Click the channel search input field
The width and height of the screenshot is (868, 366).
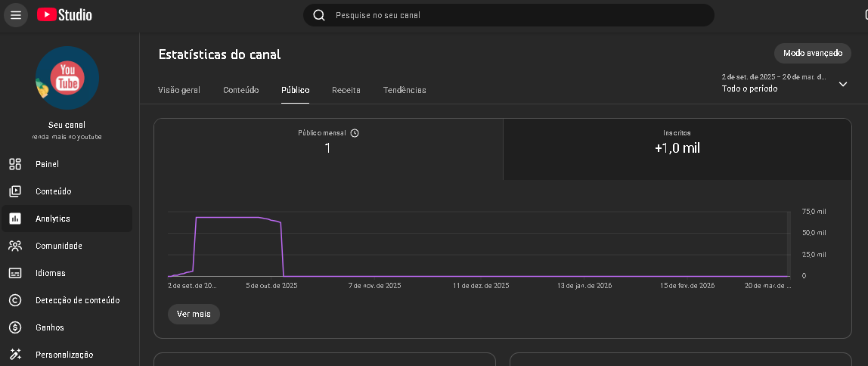[514, 15]
